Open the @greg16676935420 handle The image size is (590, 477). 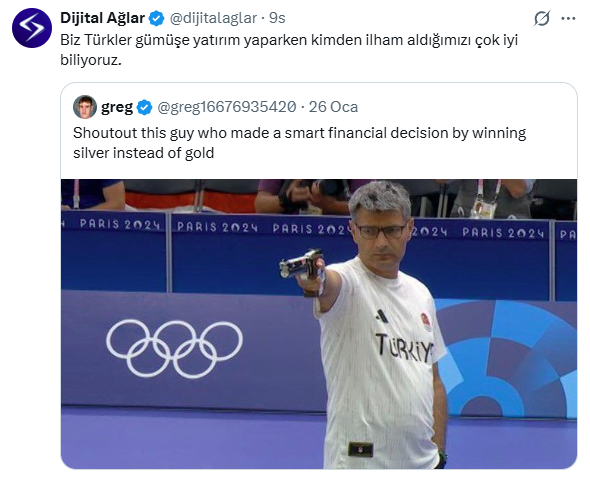pos(227,107)
